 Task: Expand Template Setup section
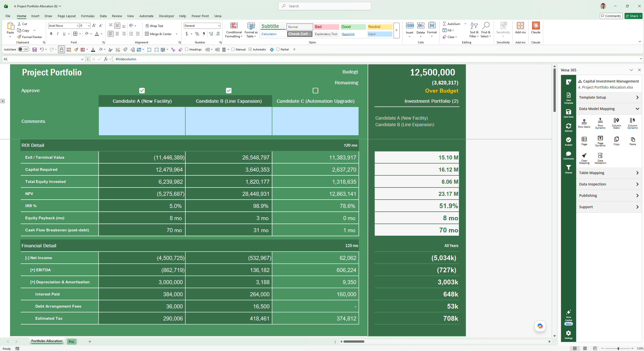pos(609,97)
